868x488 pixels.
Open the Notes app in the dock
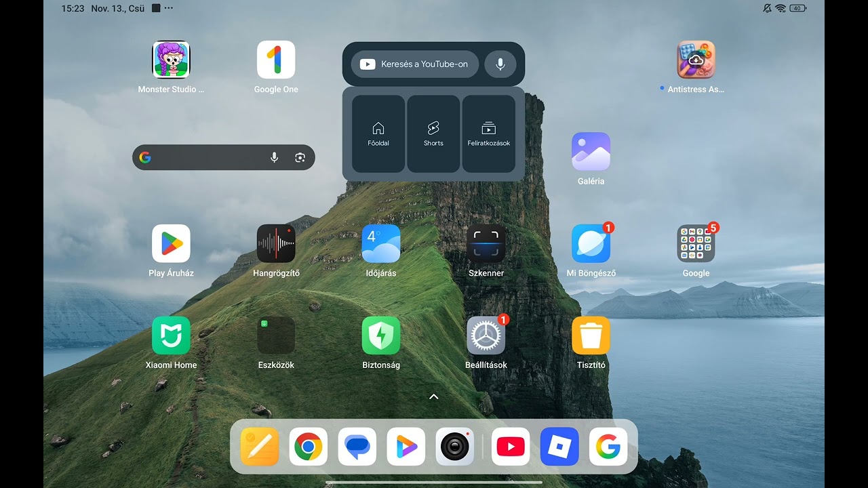pos(260,447)
